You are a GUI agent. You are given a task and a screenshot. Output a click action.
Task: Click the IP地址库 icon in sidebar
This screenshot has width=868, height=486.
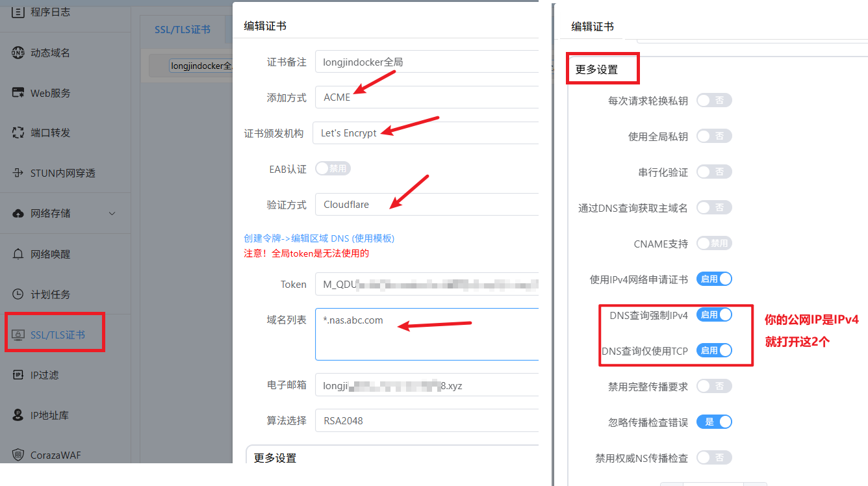coord(18,415)
